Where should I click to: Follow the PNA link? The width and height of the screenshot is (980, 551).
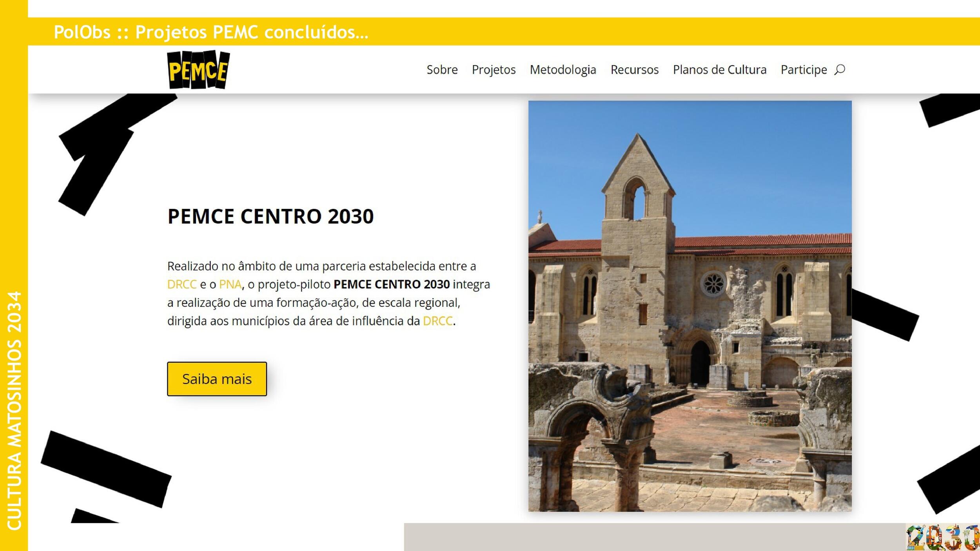point(230,285)
